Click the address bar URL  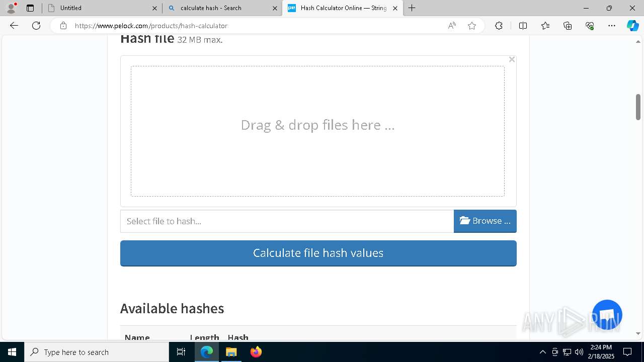pyautogui.click(x=151, y=26)
